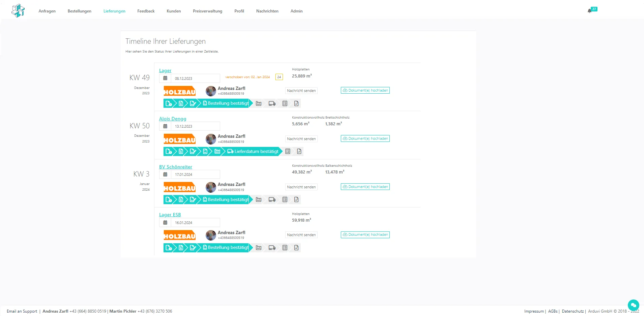This screenshot has width=644, height=316.
Task: Click the truck step icon in BV Schönreiter row
Action: pyautogui.click(x=272, y=199)
